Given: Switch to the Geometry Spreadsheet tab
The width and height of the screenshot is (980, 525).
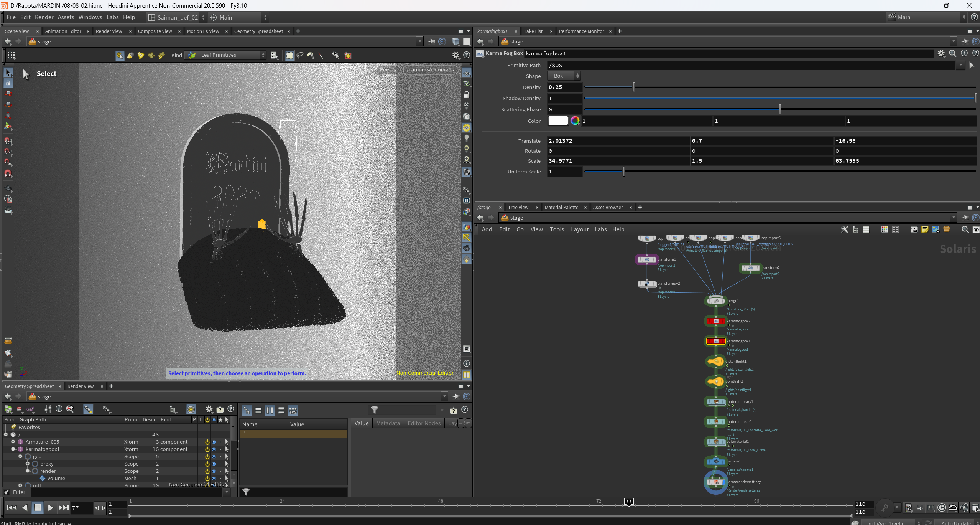Looking at the screenshot, I should [258, 31].
